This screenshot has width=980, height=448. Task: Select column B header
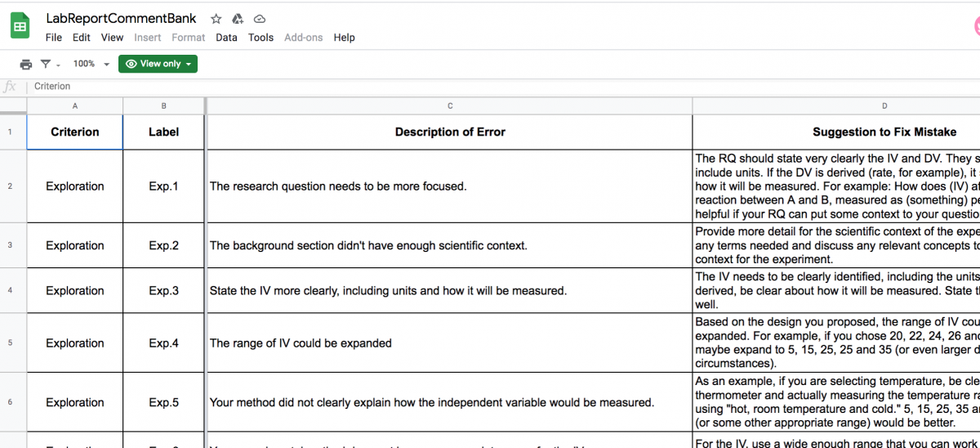click(163, 106)
